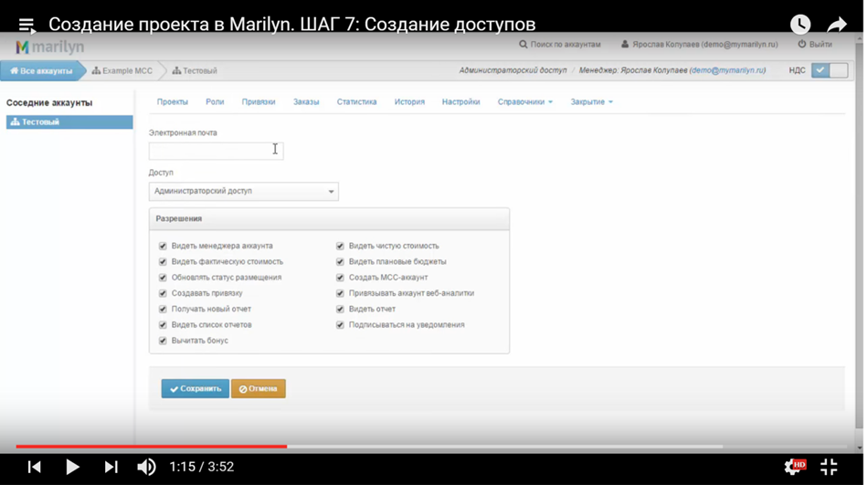Uncheck Привязывать аккаунт веб-аналитики
This screenshot has height=485, width=868.
pos(340,293)
